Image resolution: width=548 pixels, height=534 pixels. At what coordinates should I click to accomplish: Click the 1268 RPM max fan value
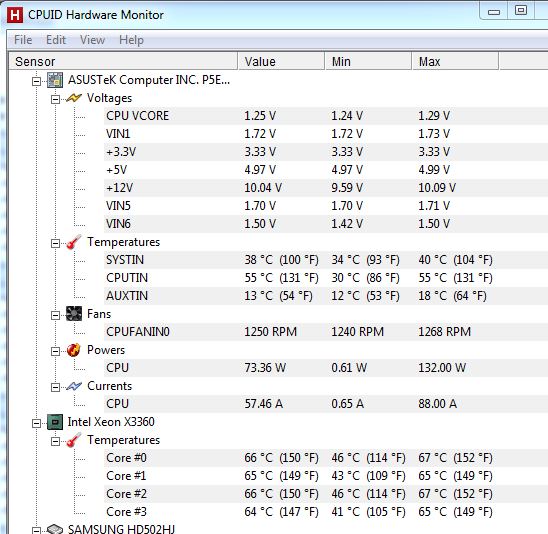(445, 332)
